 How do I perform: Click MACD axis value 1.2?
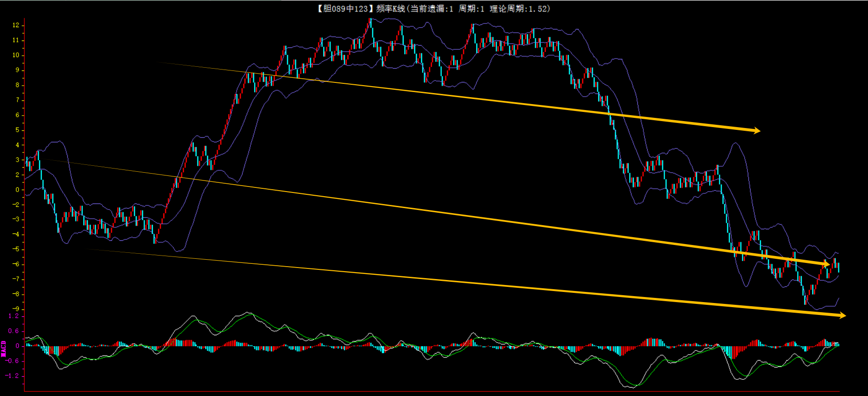pos(13,316)
